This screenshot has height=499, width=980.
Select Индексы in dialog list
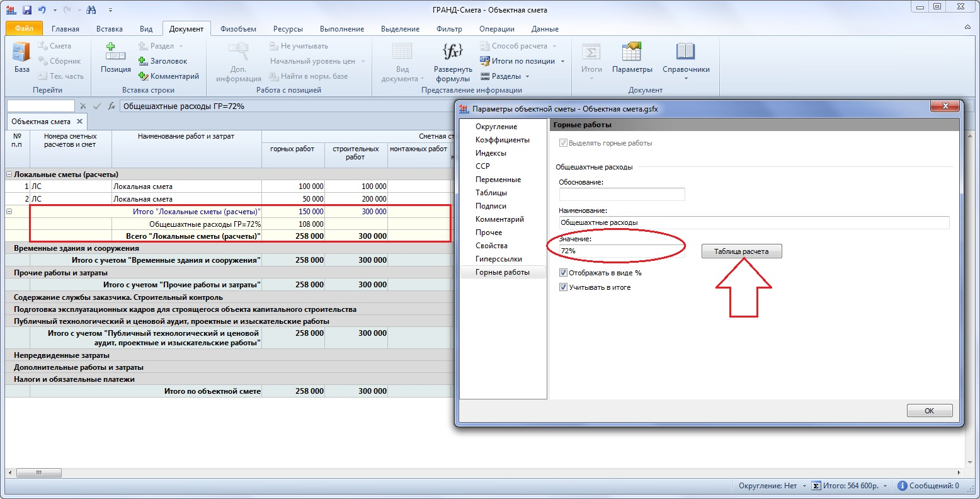pyautogui.click(x=491, y=153)
